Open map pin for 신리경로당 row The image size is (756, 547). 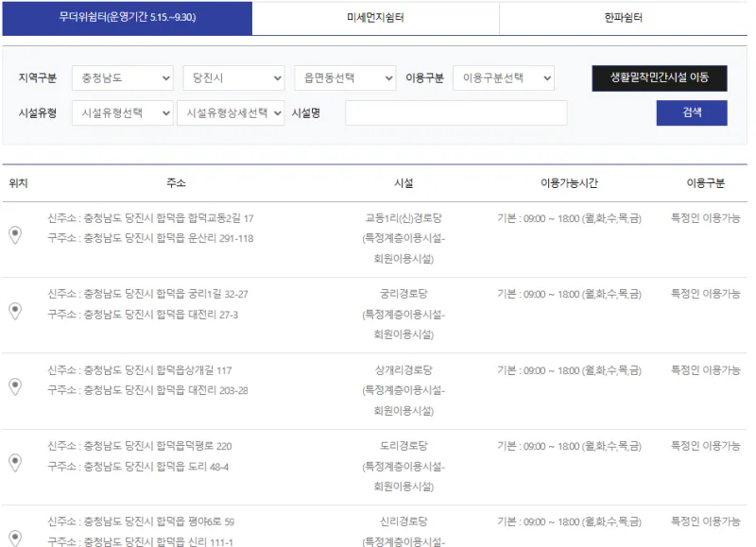(x=15, y=538)
